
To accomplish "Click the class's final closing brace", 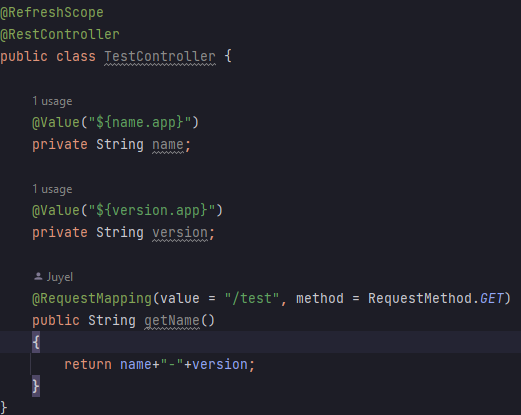I will (4, 407).
